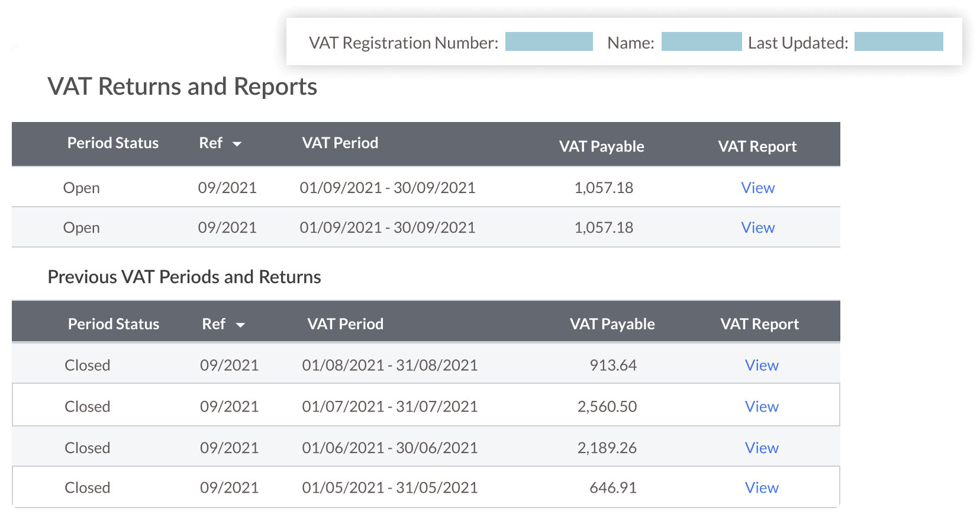Click the redacted VAT Registration Number value
980x520 pixels.
pyautogui.click(x=549, y=41)
